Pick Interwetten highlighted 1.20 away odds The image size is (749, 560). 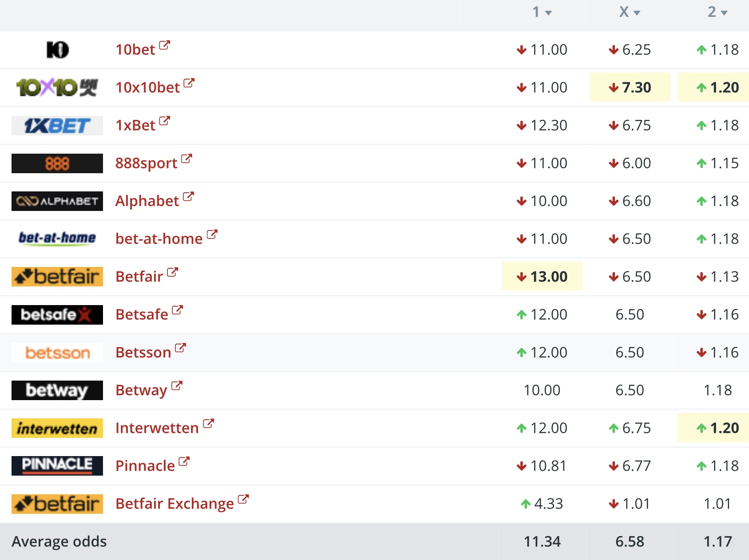[713, 428]
